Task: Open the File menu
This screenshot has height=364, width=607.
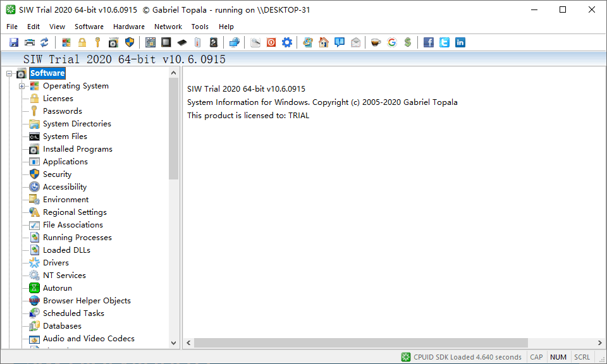Action: tap(12, 27)
